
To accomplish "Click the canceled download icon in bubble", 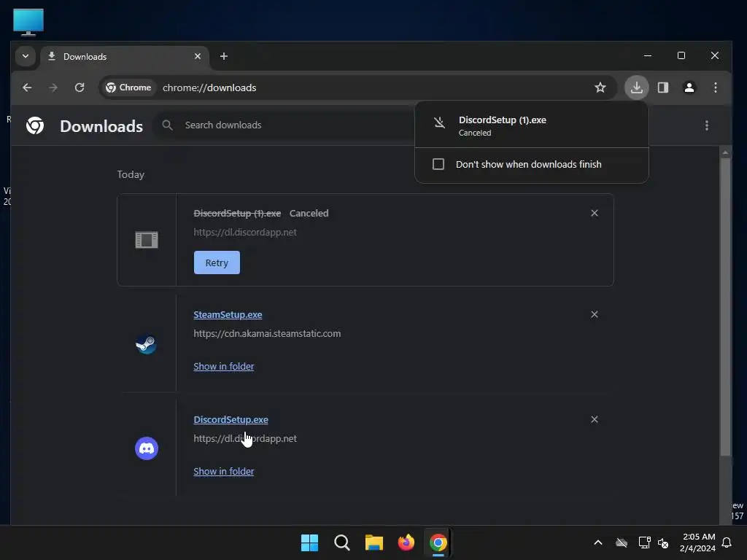I will click(439, 123).
